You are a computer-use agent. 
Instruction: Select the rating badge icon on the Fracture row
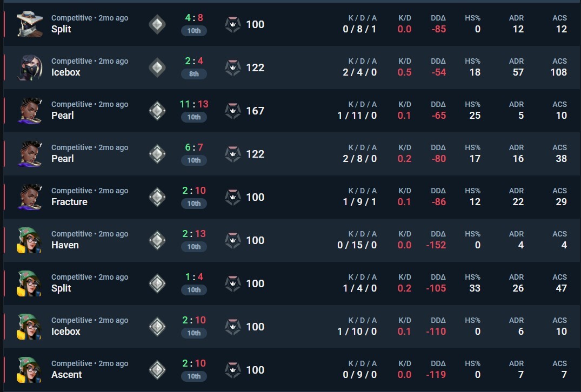tap(233, 197)
